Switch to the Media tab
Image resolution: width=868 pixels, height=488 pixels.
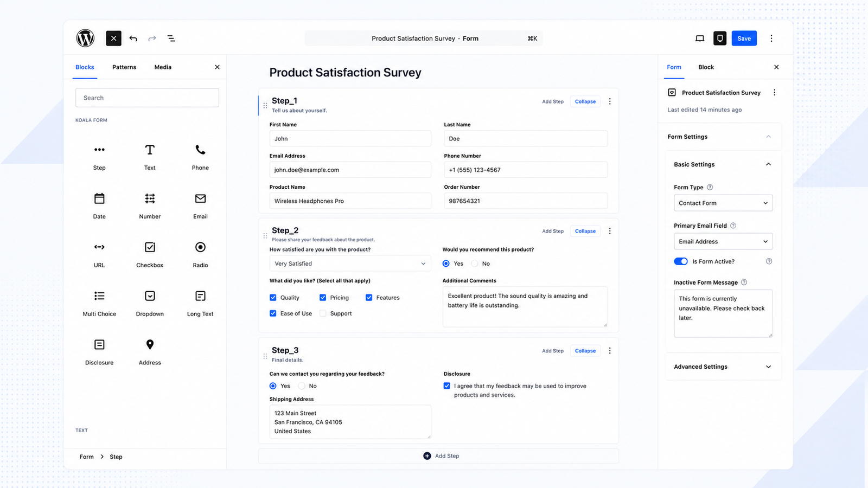pyautogui.click(x=163, y=67)
